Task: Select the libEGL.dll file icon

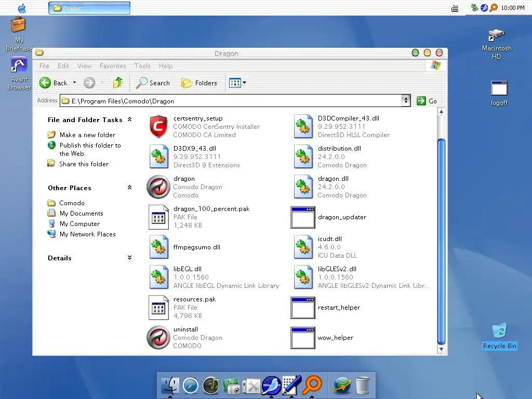Action: [x=159, y=277]
